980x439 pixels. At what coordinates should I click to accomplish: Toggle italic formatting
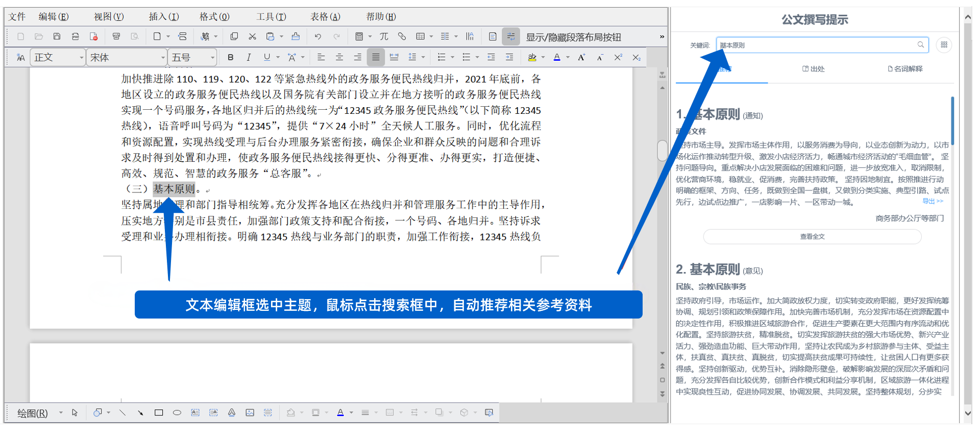249,57
